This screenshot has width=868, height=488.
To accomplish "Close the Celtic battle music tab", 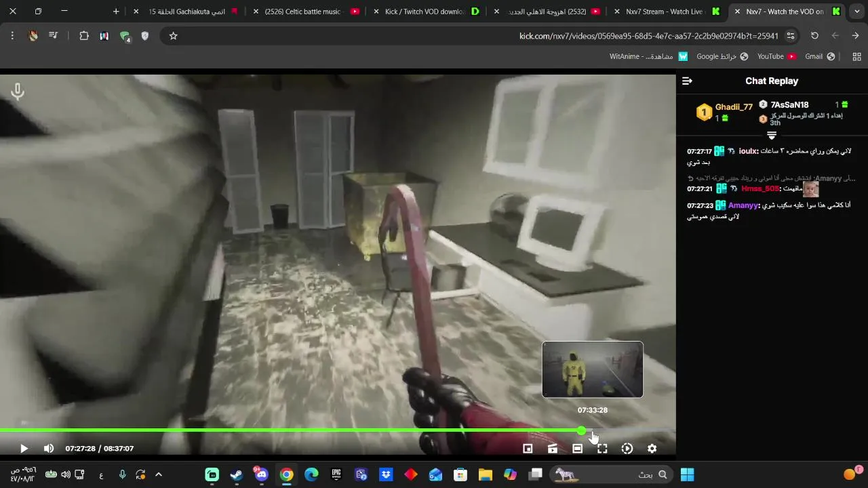I will click(256, 12).
